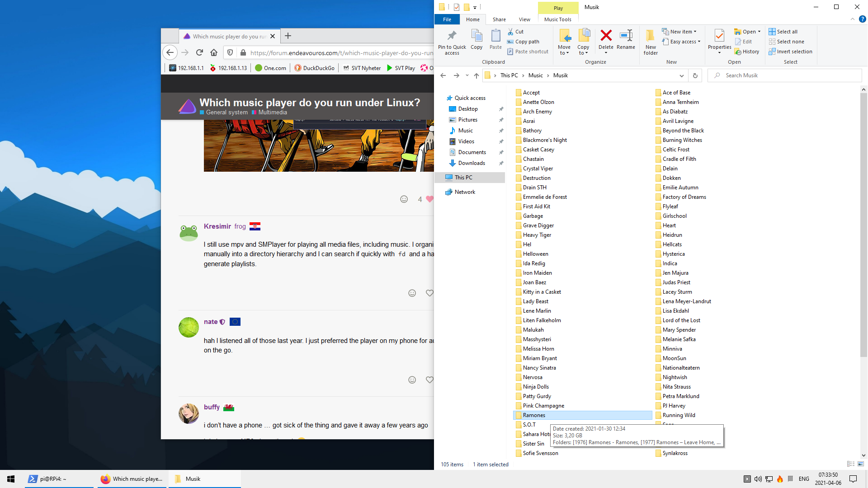This screenshot has height=488, width=868.
Task: Click the Search Musik field
Action: point(784,75)
